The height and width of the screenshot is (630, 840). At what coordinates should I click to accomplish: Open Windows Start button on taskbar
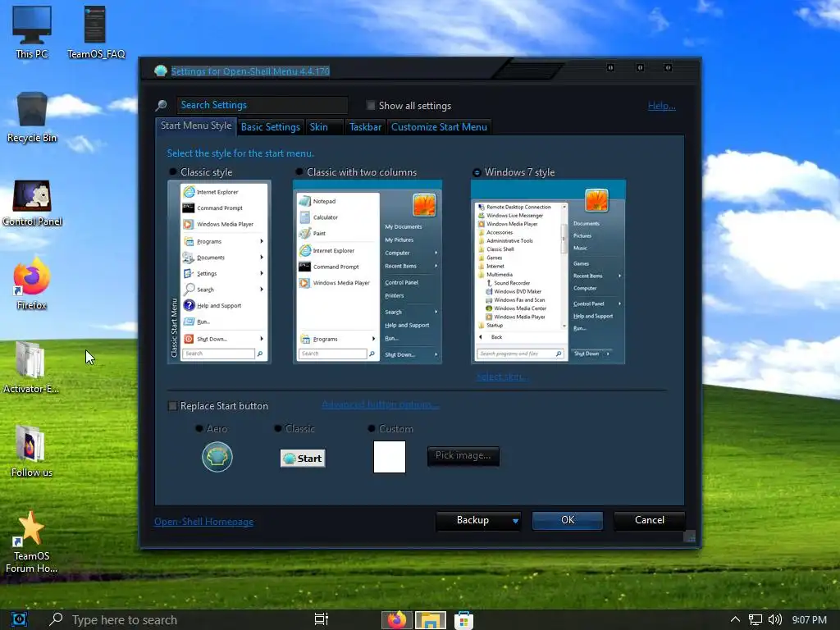19,619
